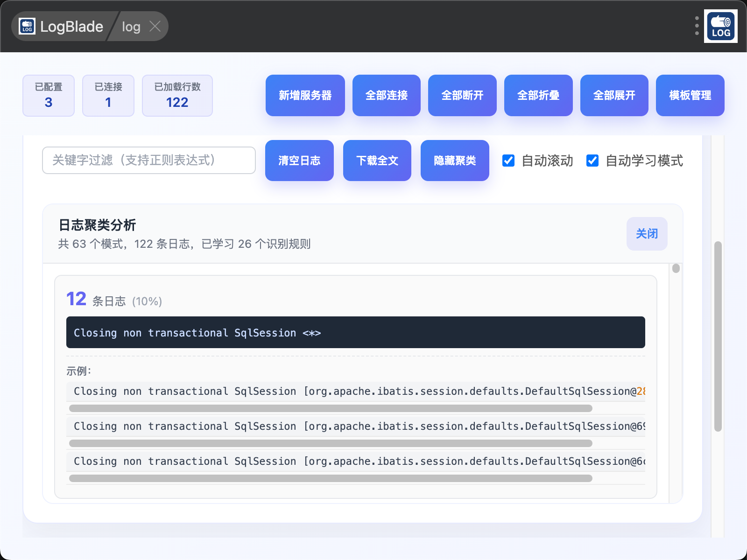Click horizontal scrollbar under first example log
The height and width of the screenshot is (560, 747).
click(x=331, y=408)
